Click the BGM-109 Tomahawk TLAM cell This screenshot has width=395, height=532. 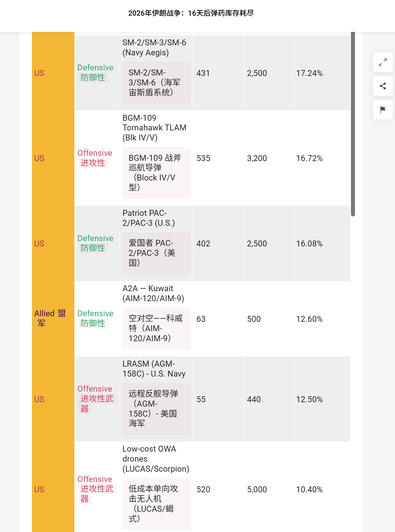(x=154, y=128)
